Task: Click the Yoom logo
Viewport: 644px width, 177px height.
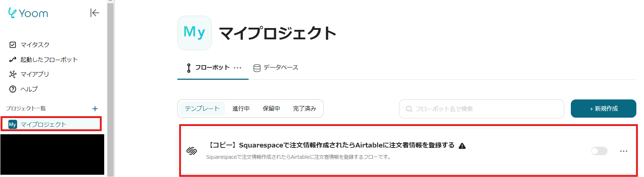Action: coord(28,13)
